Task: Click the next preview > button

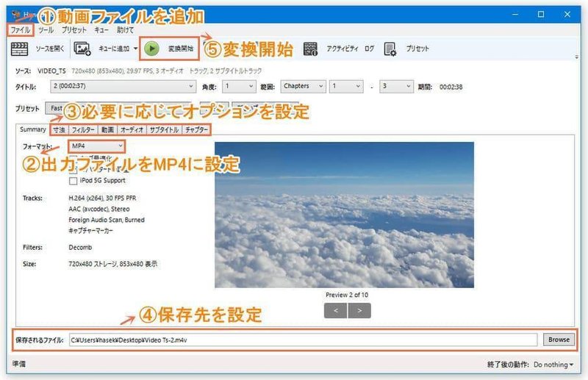Action: tap(359, 311)
